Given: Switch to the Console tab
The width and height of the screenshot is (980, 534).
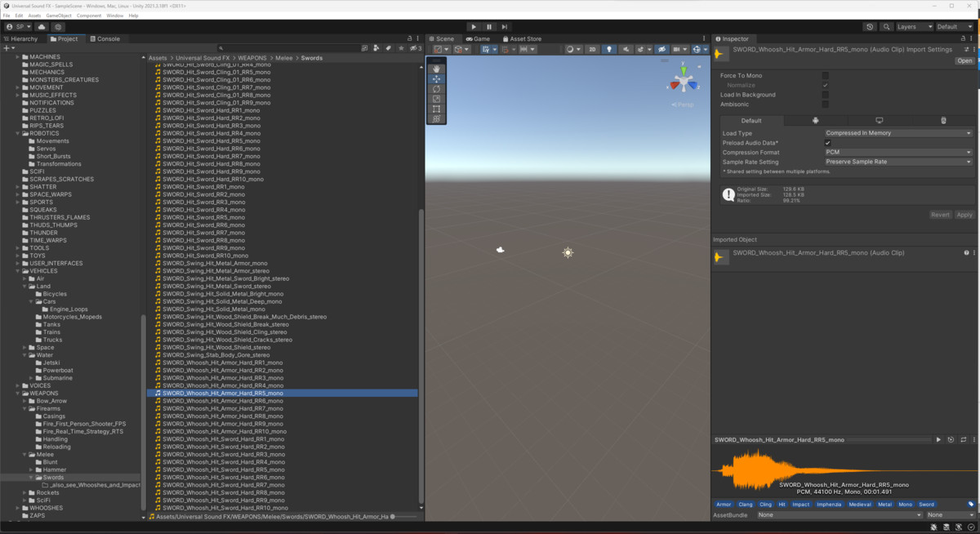Looking at the screenshot, I should [x=105, y=38].
